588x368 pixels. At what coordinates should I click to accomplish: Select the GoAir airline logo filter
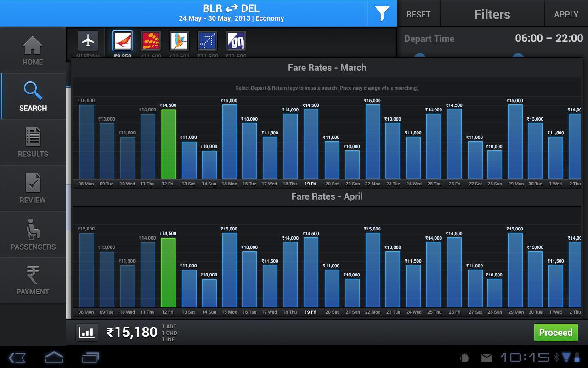point(236,41)
